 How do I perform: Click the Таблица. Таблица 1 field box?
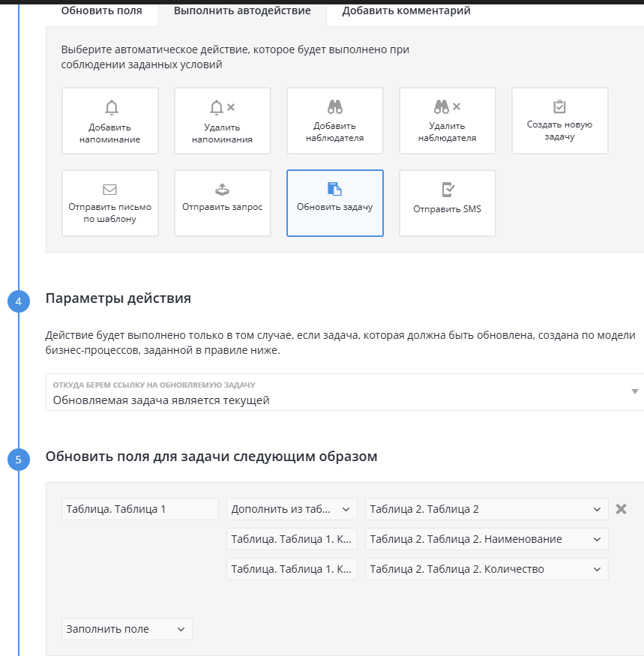pos(139,509)
